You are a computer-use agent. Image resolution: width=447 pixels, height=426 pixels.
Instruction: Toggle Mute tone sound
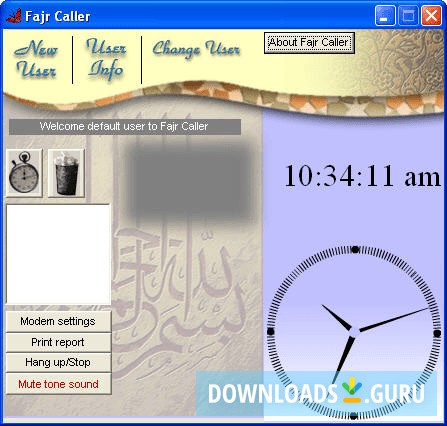(x=58, y=384)
